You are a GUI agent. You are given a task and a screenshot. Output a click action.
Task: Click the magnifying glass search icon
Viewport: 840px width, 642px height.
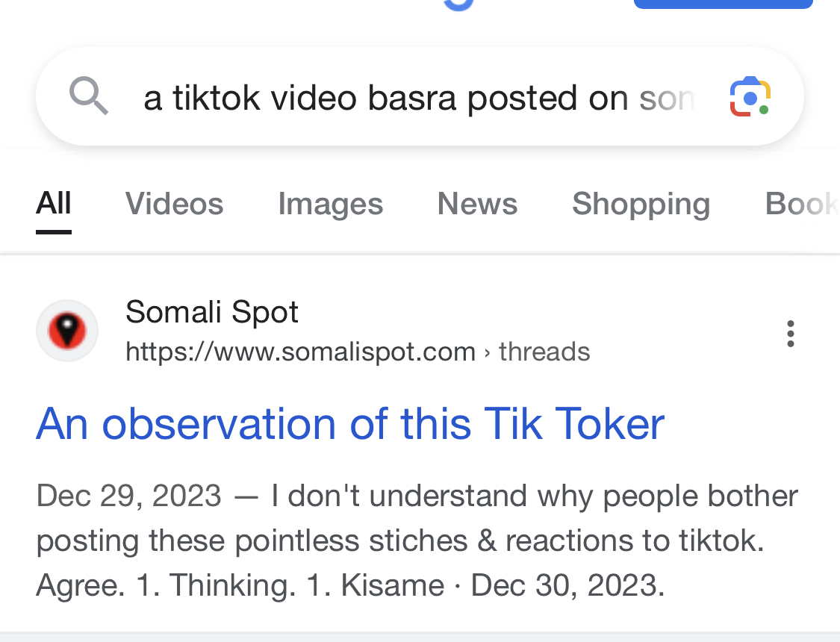pos(89,96)
